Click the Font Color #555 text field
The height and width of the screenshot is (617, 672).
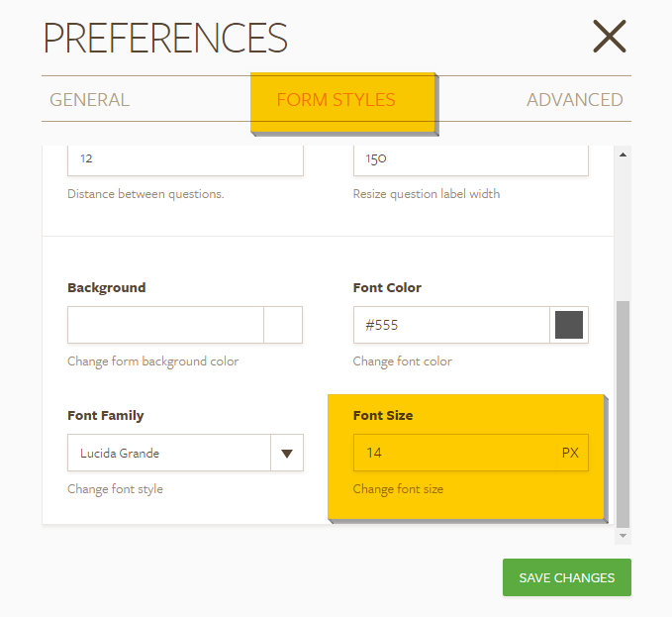pyautogui.click(x=450, y=325)
